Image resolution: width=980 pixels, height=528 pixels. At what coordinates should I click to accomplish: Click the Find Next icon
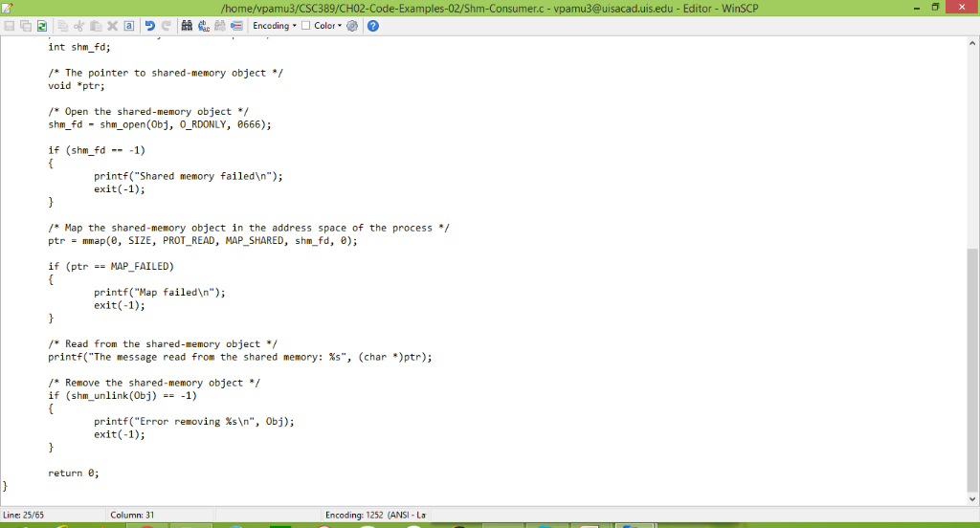220,26
